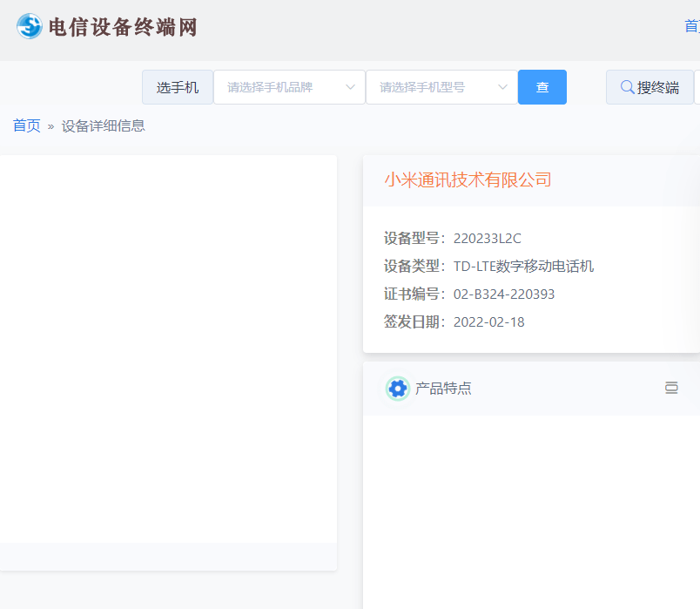Click the blue 查 search icon button
700x609 pixels.
coord(542,86)
